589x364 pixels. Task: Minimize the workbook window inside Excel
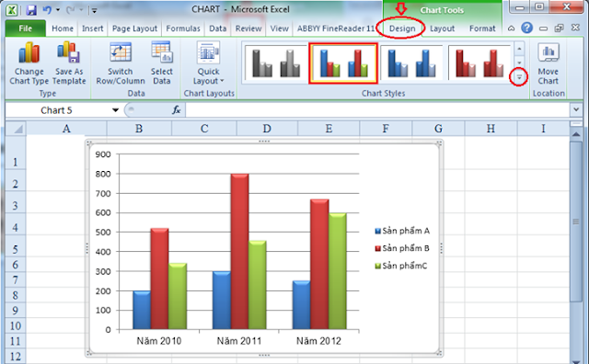[x=543, y=28]
